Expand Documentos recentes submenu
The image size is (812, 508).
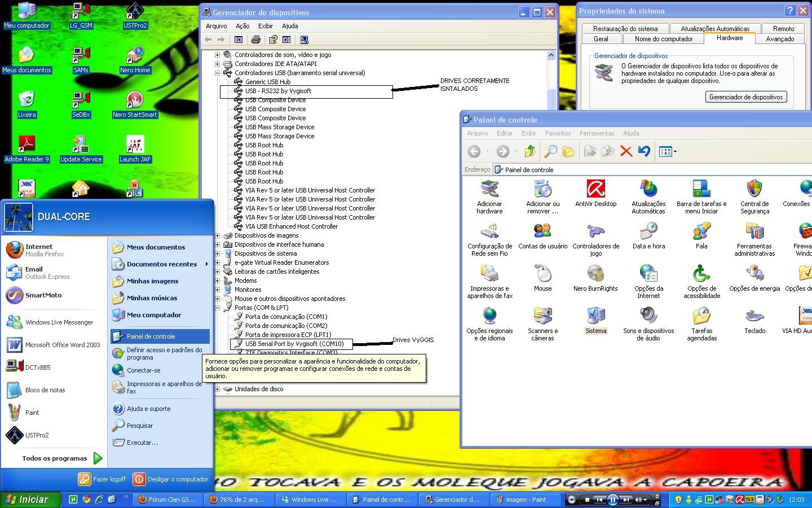160,264
